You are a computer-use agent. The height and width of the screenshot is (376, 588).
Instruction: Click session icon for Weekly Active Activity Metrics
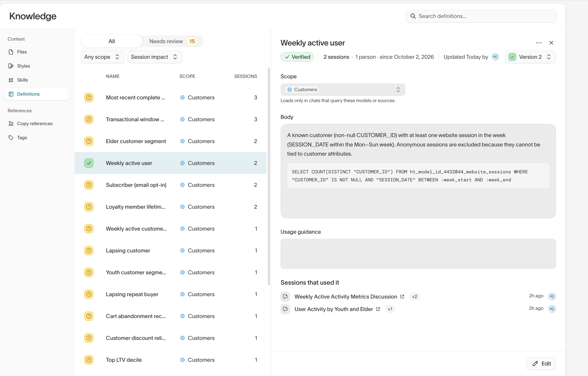285,297
